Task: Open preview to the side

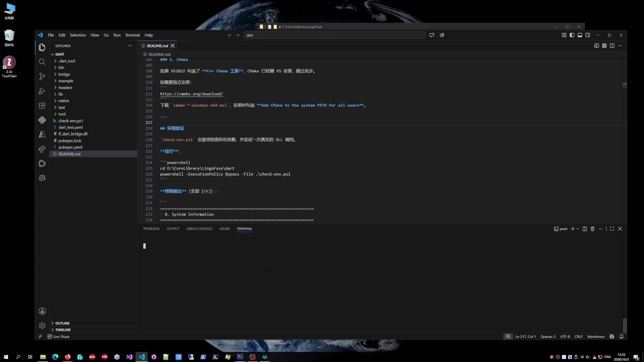Action: click(x=596, y=46)
